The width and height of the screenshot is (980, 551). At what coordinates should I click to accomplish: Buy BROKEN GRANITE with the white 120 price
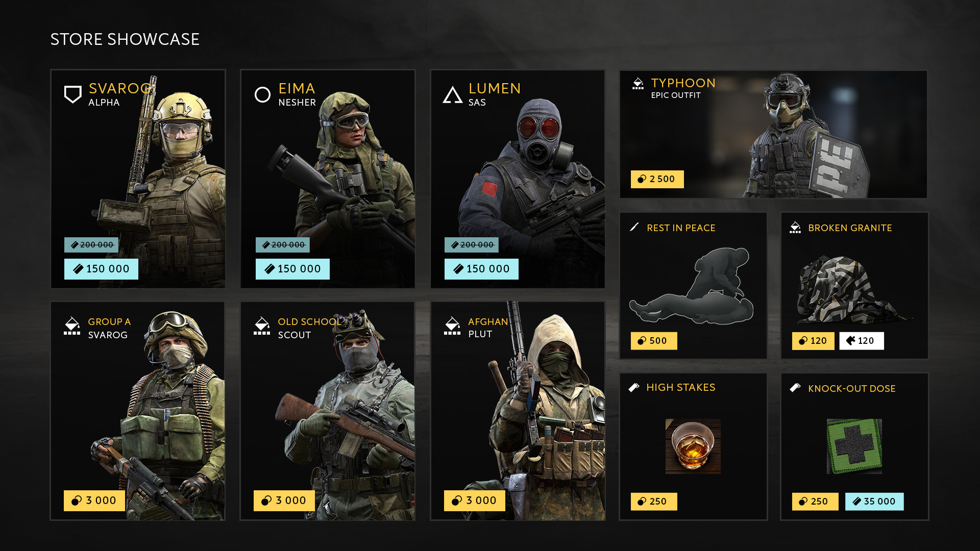coord(862,341)
